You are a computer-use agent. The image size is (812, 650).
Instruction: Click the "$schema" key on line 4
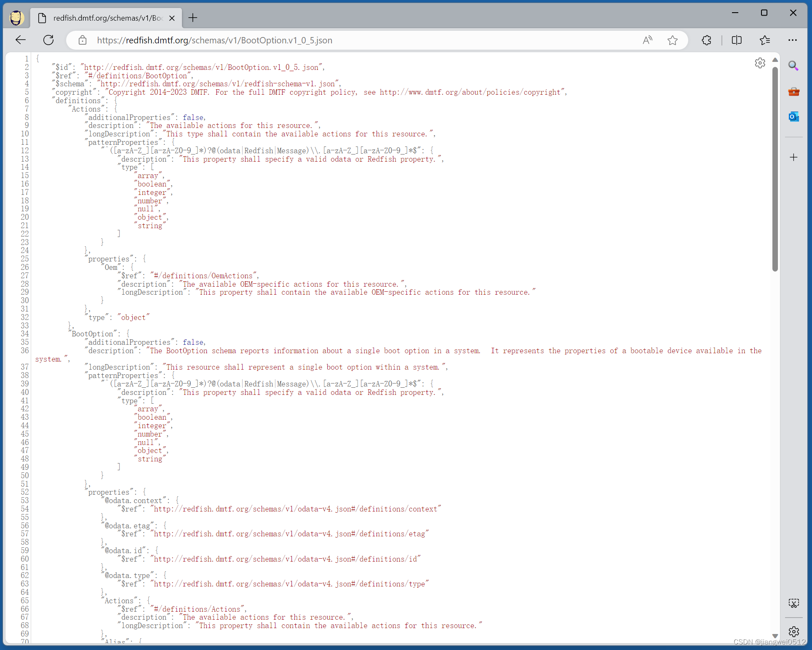click(70, 84)
